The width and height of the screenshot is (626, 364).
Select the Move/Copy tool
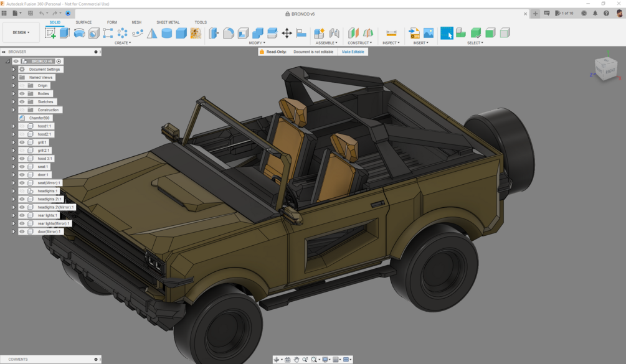coord(287,33)
